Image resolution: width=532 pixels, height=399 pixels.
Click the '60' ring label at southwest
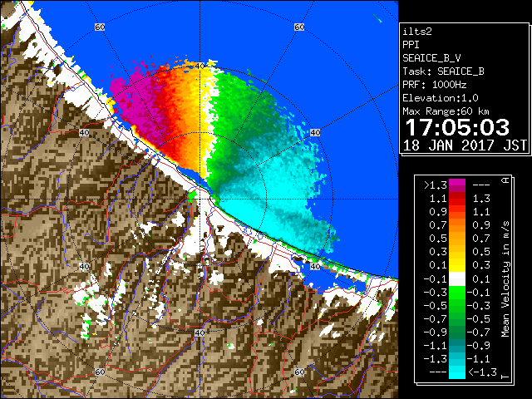(x=100, y=372)
